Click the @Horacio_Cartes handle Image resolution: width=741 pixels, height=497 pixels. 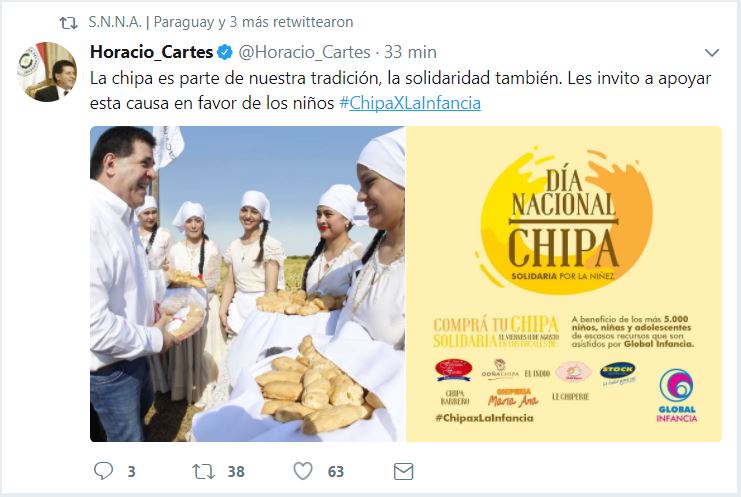point(304,52)
